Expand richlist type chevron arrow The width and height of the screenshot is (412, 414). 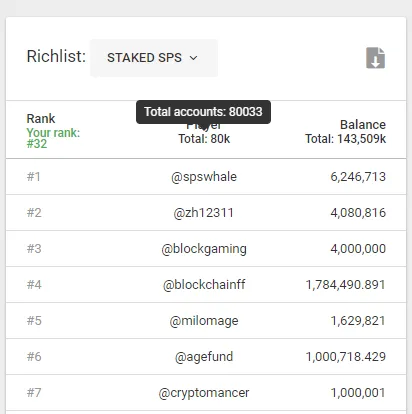coord(193,58)
